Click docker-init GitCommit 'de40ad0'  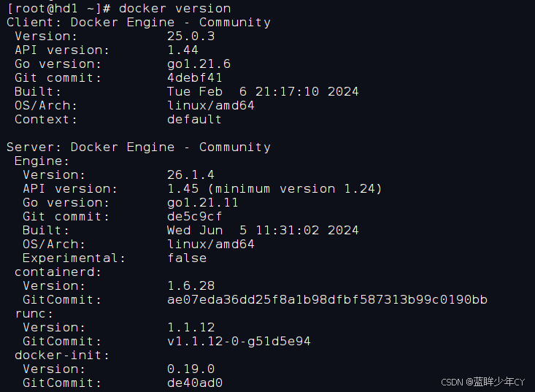[194, 383]
